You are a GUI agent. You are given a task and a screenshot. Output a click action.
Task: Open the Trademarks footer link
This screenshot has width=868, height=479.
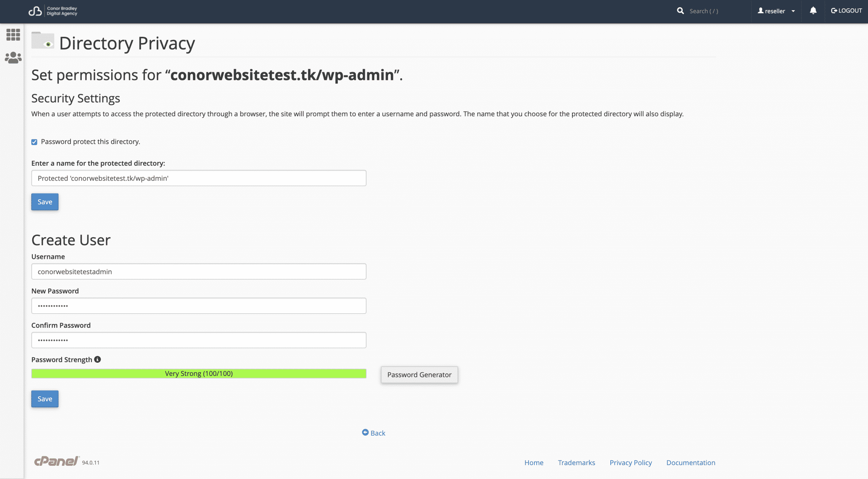[x=576, y=462]
